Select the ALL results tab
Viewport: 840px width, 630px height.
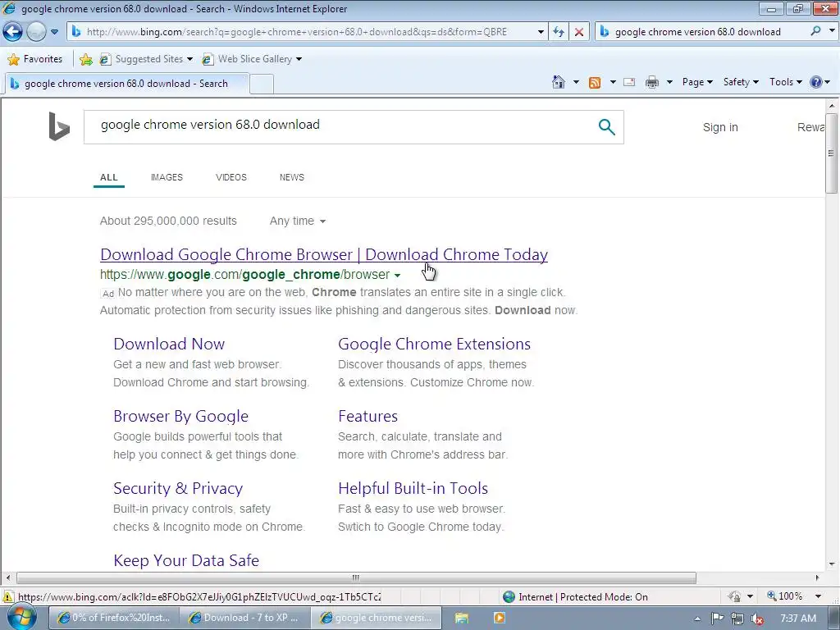pyautogui.click(x=109, y=177)
